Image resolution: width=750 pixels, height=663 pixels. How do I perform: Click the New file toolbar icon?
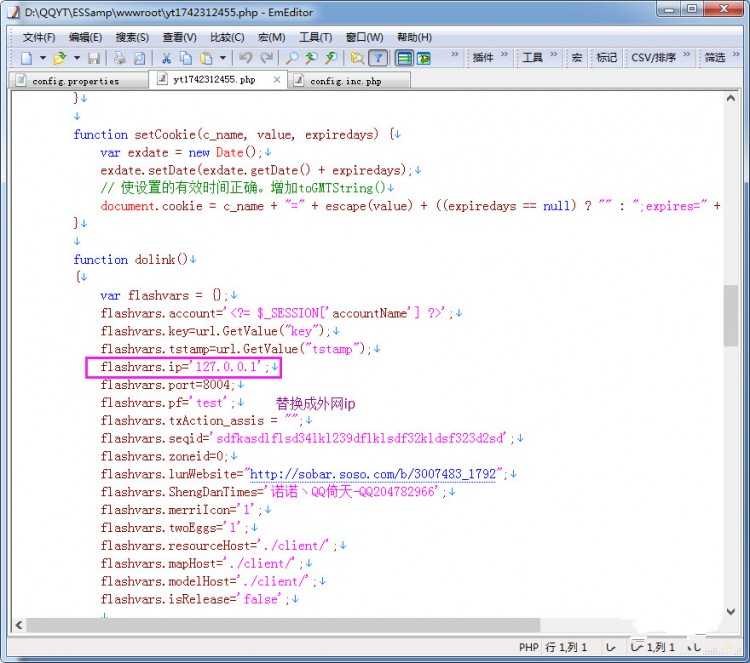click(27, 58)
